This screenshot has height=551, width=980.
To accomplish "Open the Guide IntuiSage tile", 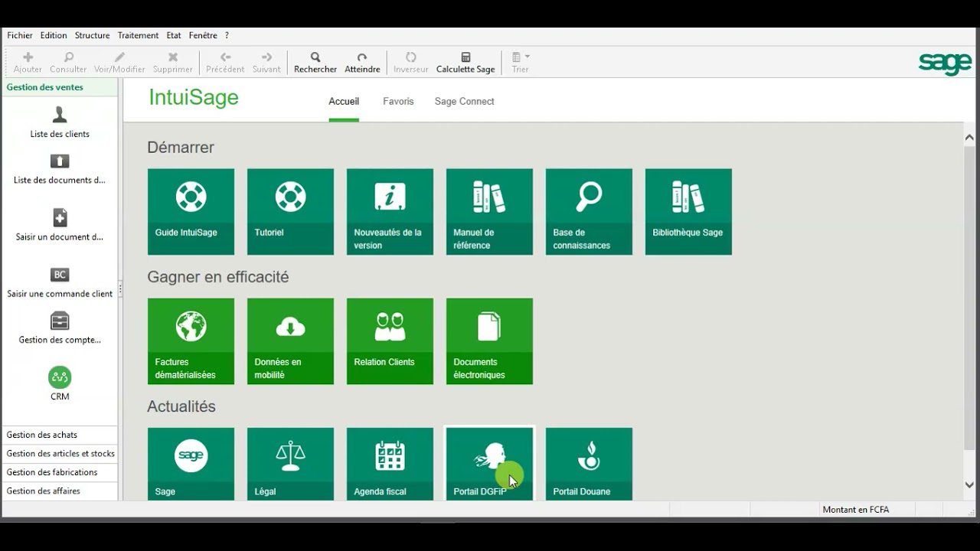I will 191,212.
